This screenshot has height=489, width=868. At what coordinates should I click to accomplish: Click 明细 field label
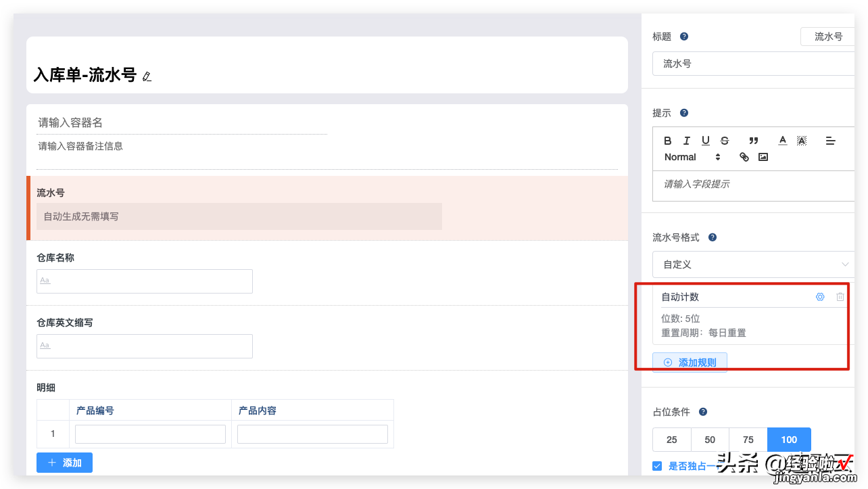[46, 388]
